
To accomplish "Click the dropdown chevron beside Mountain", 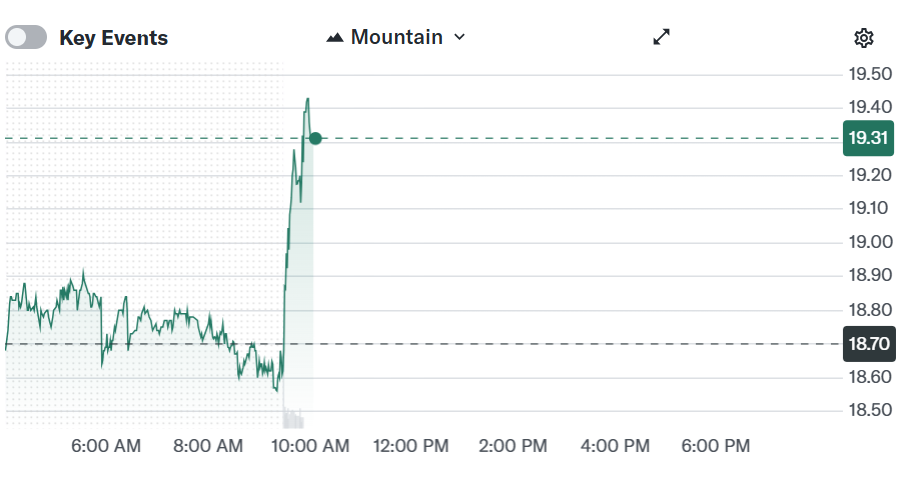I will point(460,38).
